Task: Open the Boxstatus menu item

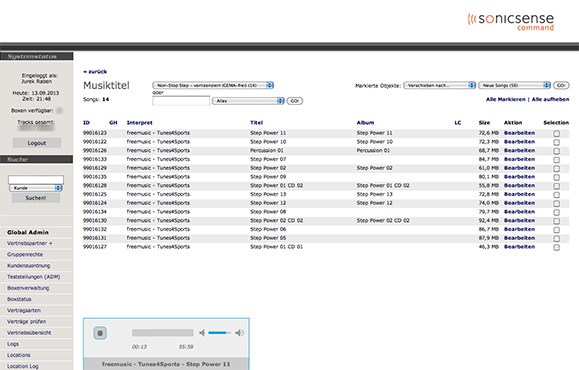Action: [x=19, y=299]
